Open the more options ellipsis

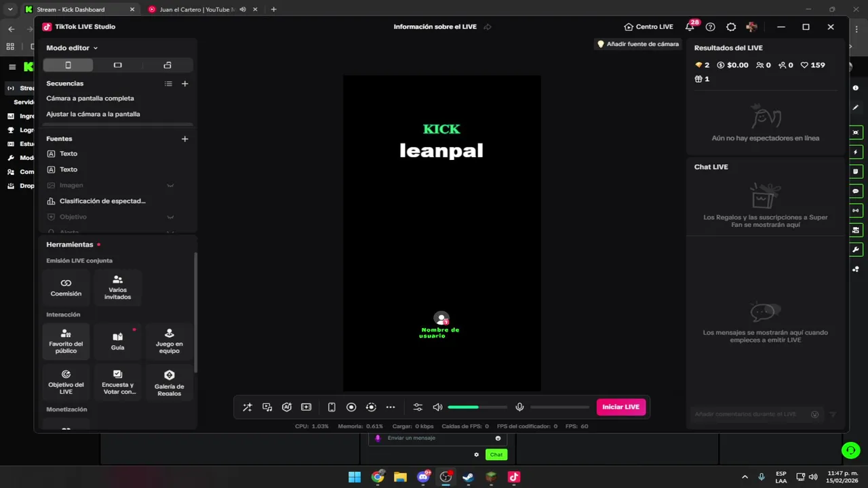point(391,407)
